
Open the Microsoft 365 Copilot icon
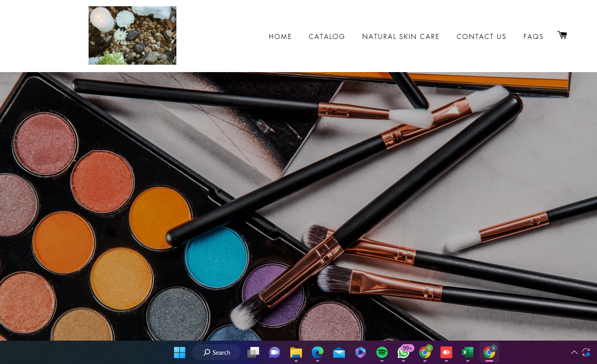tap(361, 352)
